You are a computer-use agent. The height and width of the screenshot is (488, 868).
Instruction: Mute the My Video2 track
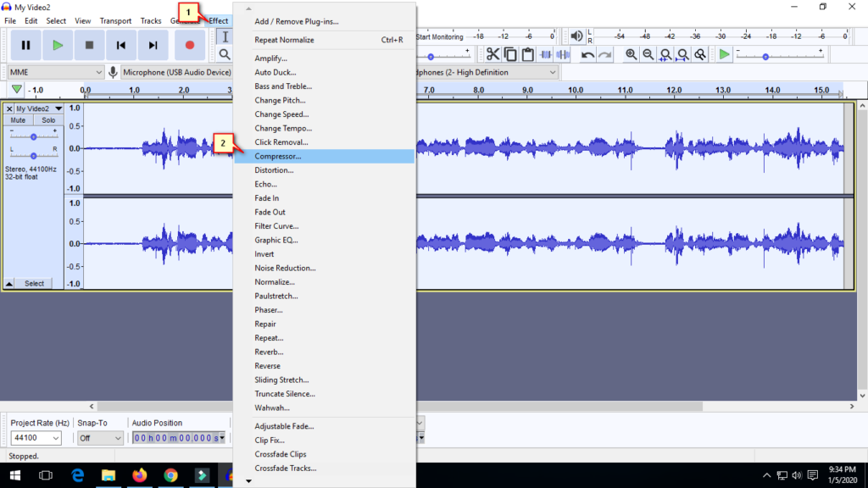point(19,120)
